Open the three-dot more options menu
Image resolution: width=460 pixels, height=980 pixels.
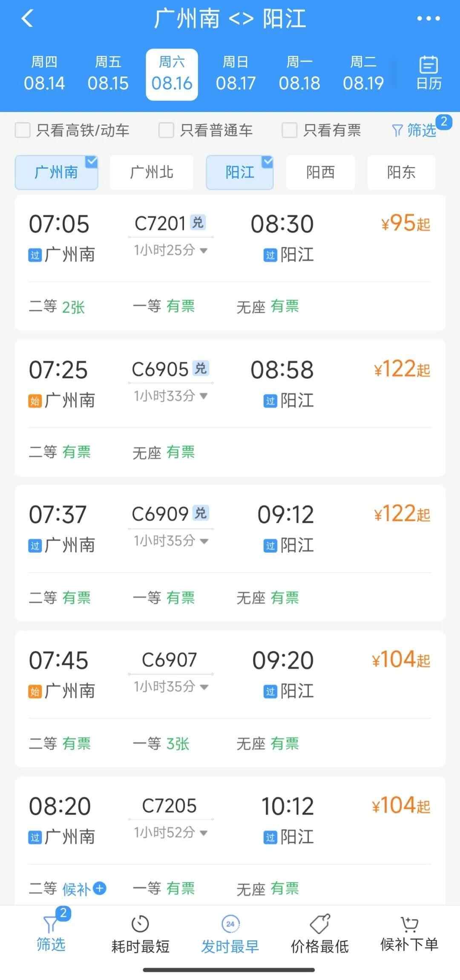click(428, 19)
